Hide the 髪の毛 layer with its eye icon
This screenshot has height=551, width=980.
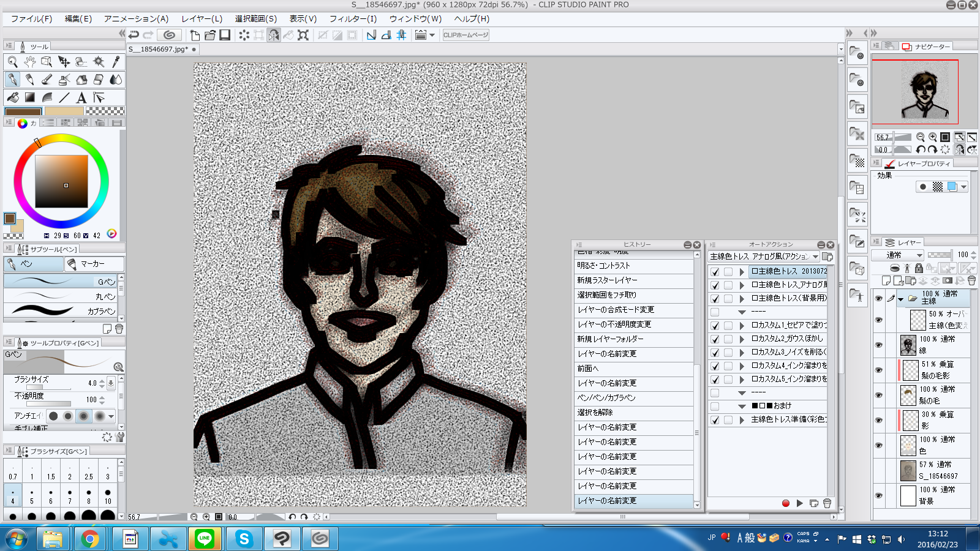[x=878, y=395]
